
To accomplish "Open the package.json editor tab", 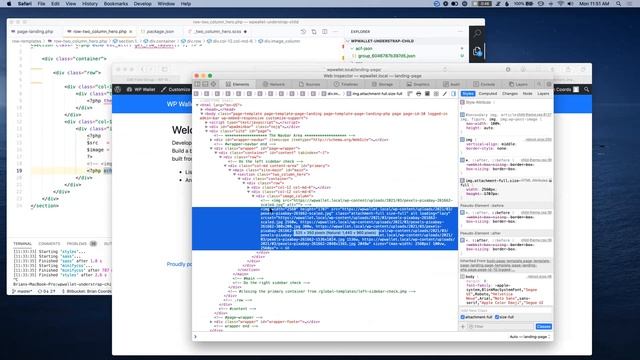I will coord(160,31).
